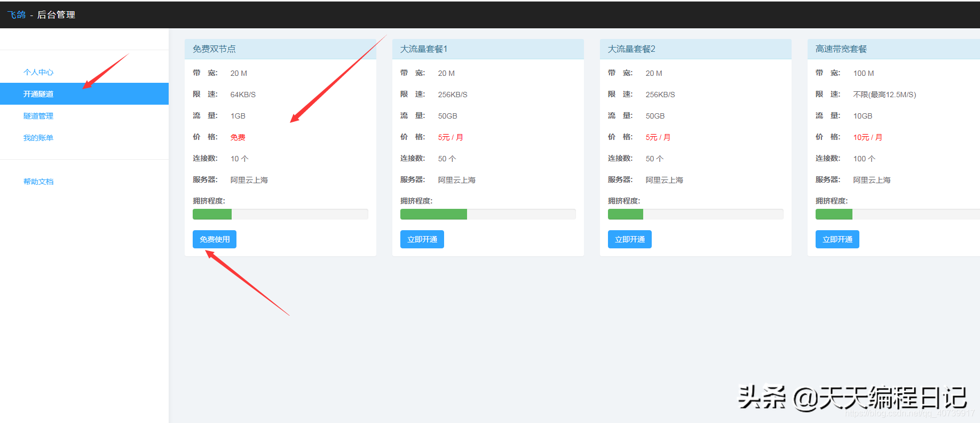This screenshot has height=423, width=980.
Task: Click the 大流量套餐2 congestion progress bar
Action: (x=696, y=214)
